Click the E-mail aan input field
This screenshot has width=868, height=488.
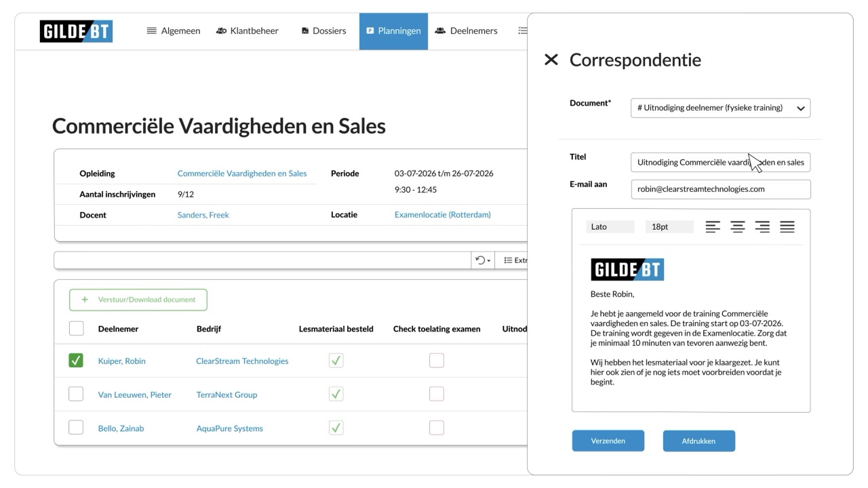coord(720,189)
